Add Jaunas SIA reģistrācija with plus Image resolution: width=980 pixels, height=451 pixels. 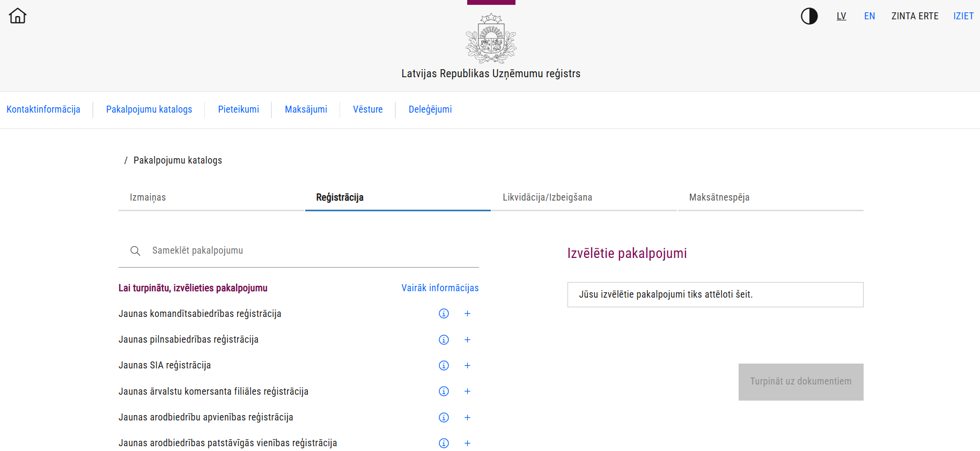pyautogui.click(x=467, y=365)
